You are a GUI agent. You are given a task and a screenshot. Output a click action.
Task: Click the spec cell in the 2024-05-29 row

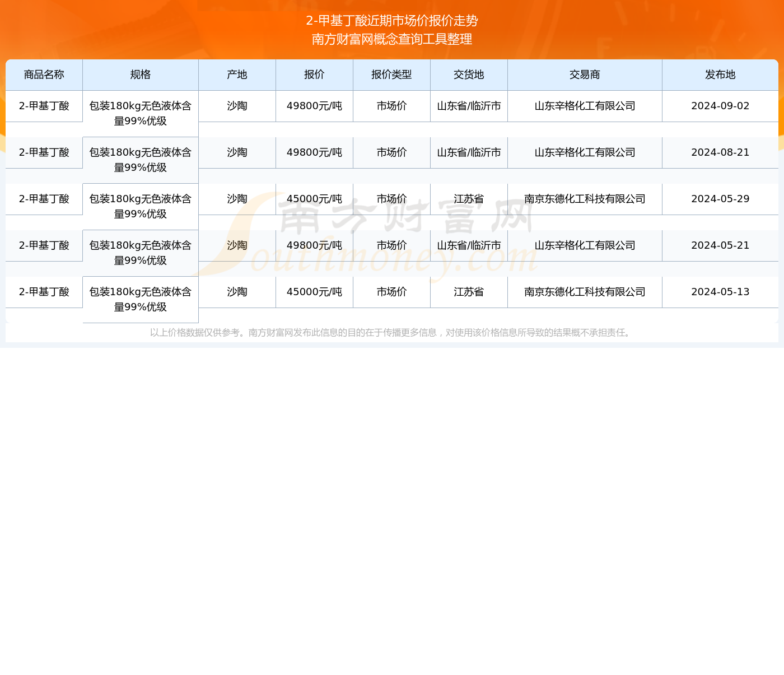[141, 207]
